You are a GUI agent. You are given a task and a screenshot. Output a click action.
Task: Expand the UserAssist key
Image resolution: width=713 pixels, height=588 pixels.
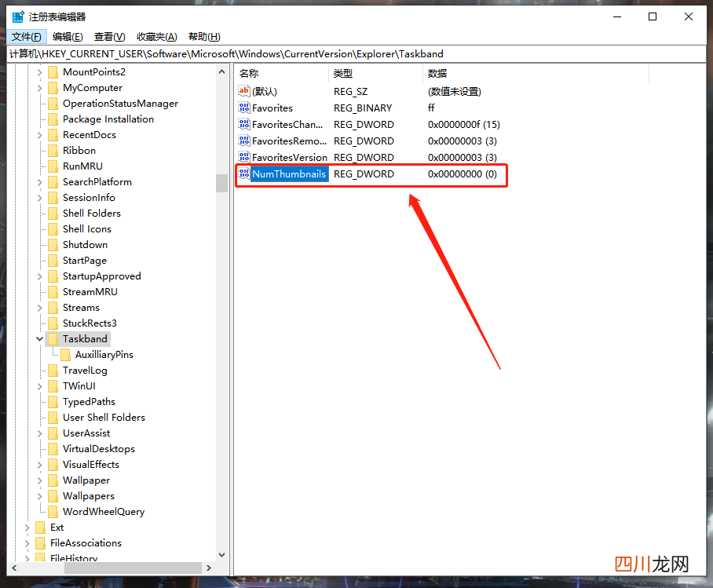[39, 433]
